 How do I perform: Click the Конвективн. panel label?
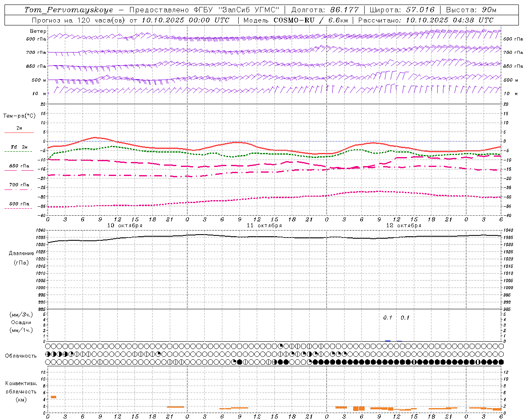[21, 383]
